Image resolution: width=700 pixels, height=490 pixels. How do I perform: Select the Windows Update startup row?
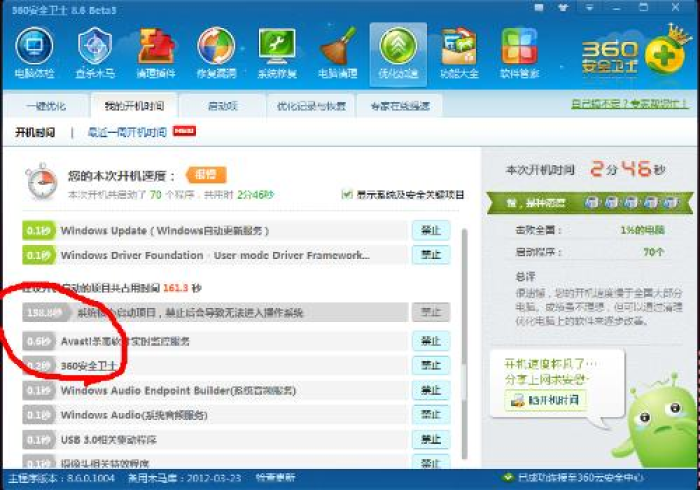point(215,230)
